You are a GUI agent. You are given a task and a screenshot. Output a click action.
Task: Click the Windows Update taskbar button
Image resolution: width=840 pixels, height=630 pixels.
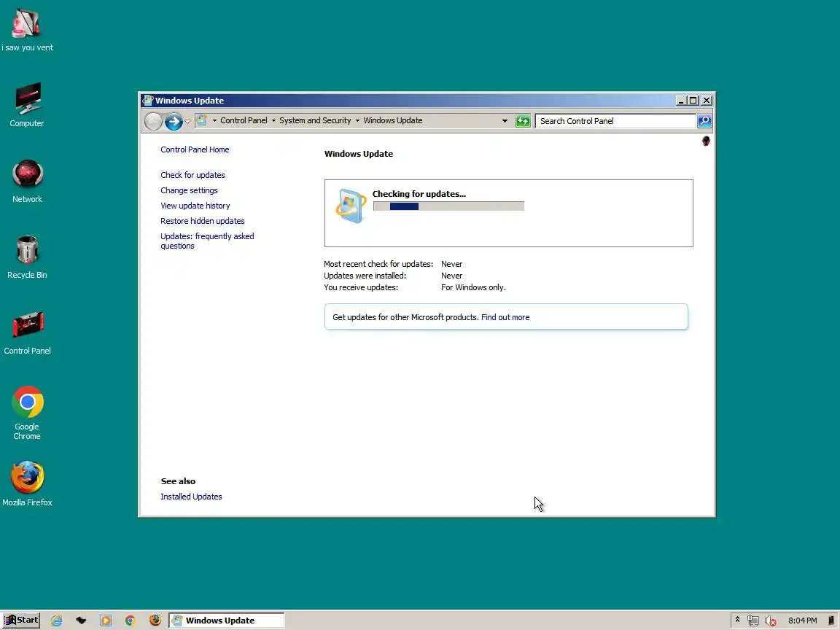click(x=227, y=621)
